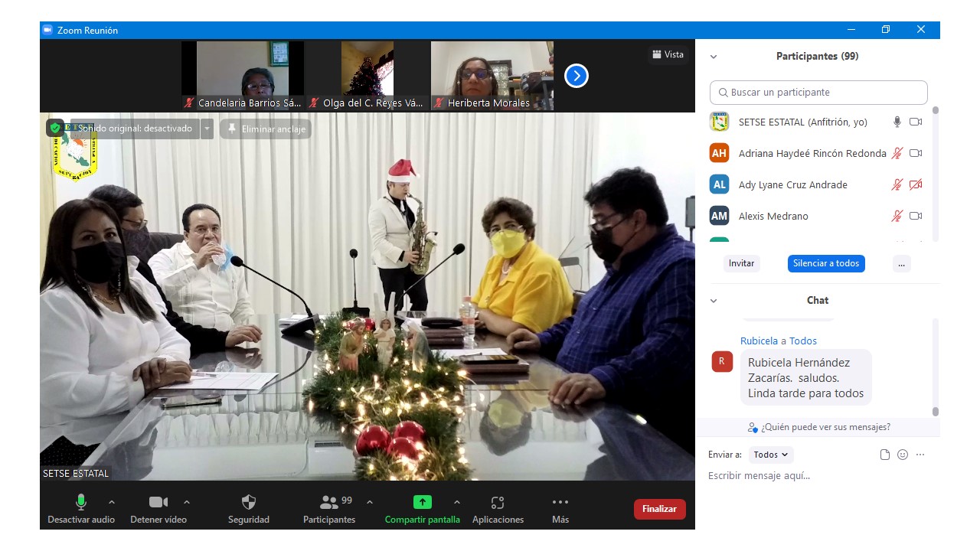Toggle SETSE ESTATAL microphone icon in list
This screenshot has width=980, height=551.
coord(897,122)
